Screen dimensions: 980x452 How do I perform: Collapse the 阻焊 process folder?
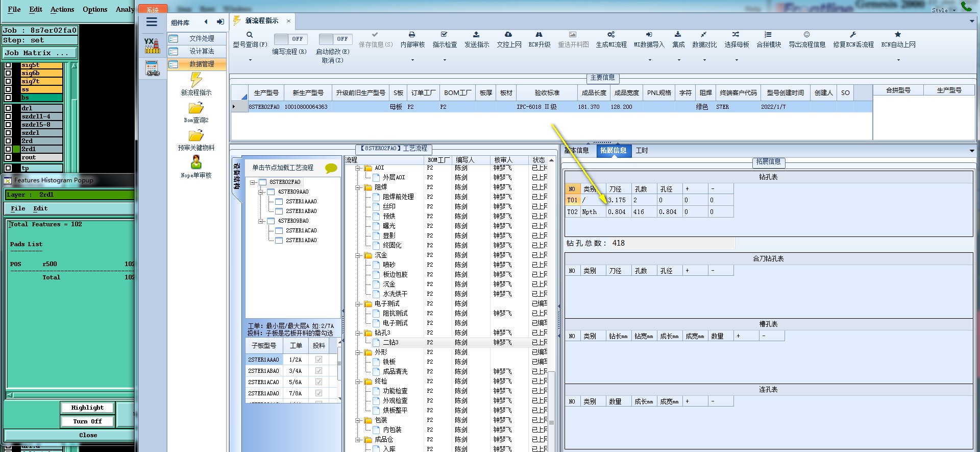358,187
